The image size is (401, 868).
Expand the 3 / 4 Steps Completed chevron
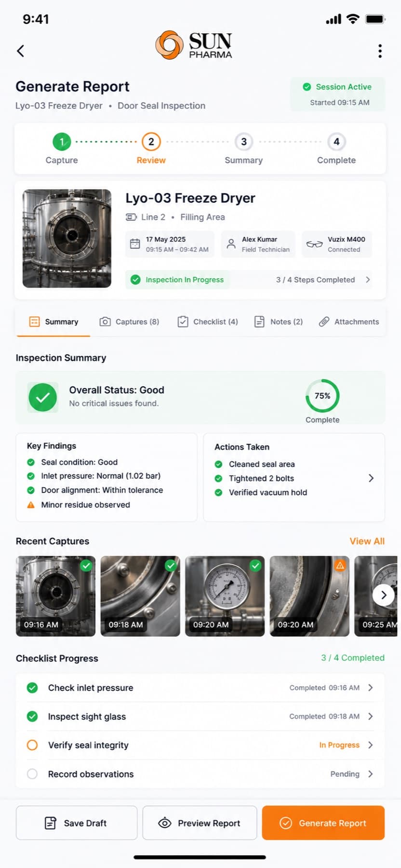click(368, 280)
